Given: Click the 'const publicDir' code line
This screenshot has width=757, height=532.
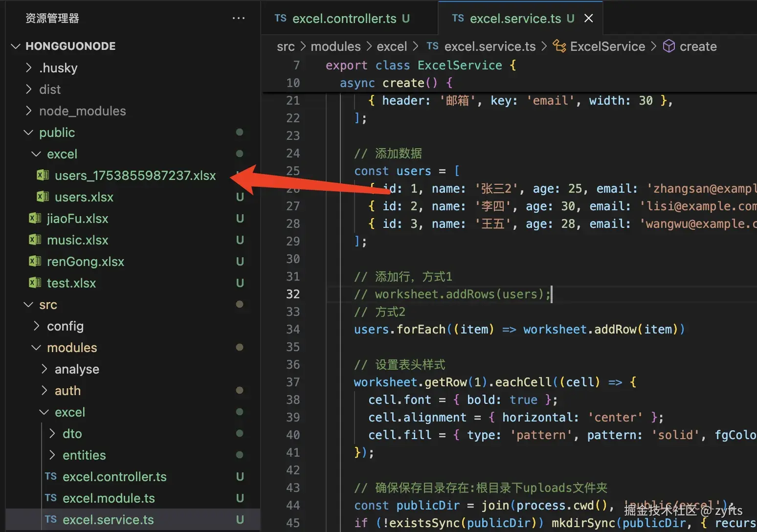Looking at the screenshot, I should point(544,505).
